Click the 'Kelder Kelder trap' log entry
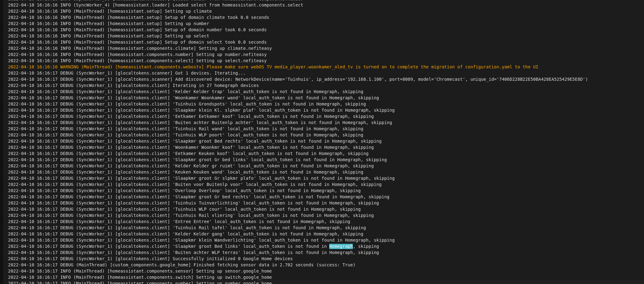Image resolution: width=644 pixels, height=284 pixels. coord(186,92)
